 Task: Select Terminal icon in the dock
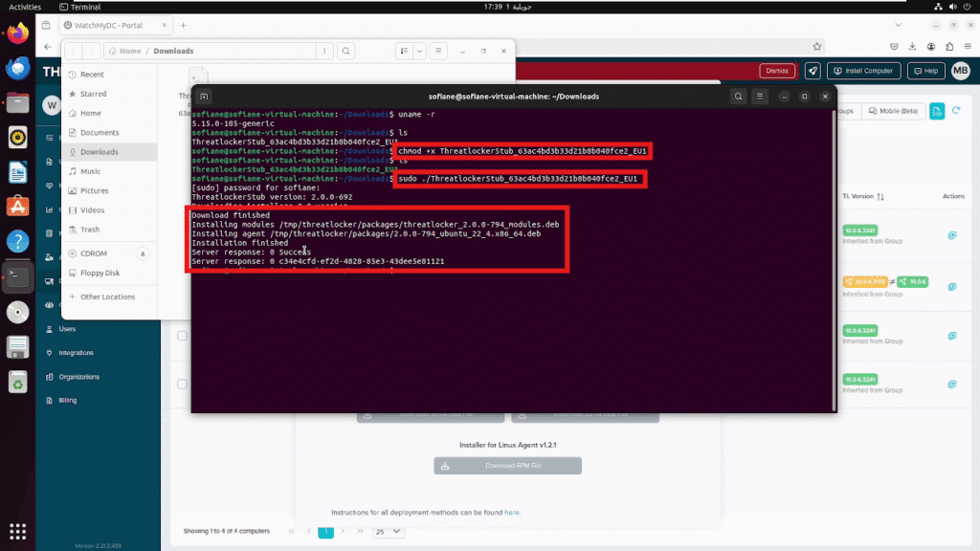17,276
